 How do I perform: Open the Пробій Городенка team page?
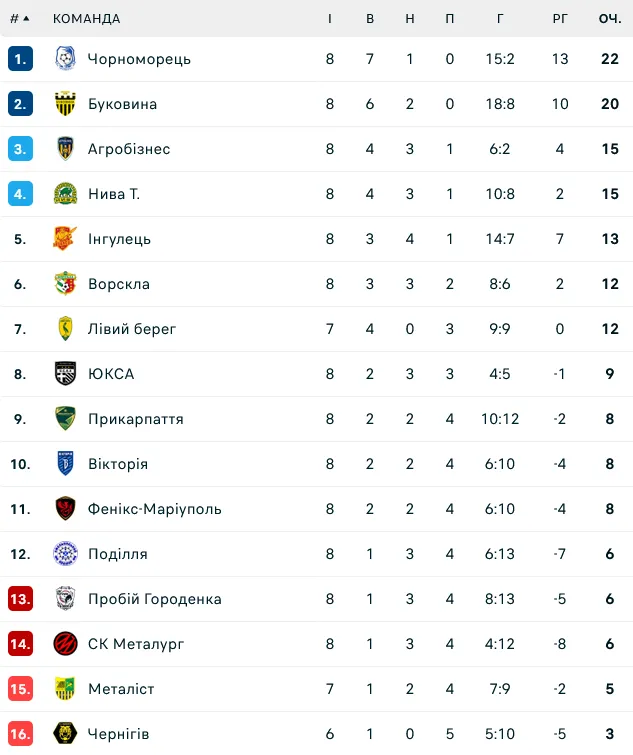155,599
